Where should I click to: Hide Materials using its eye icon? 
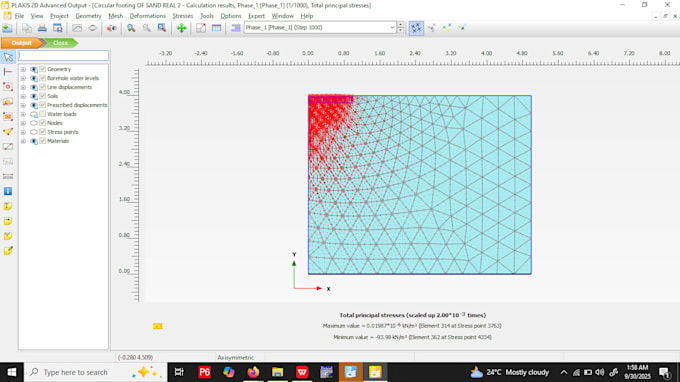pos(33,141)
